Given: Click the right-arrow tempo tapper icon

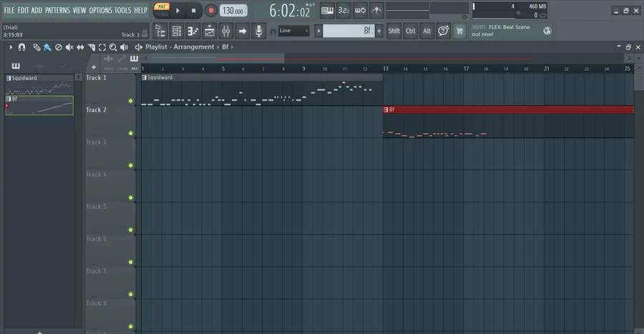Looking at the screenshot, I should click(243, 31).
